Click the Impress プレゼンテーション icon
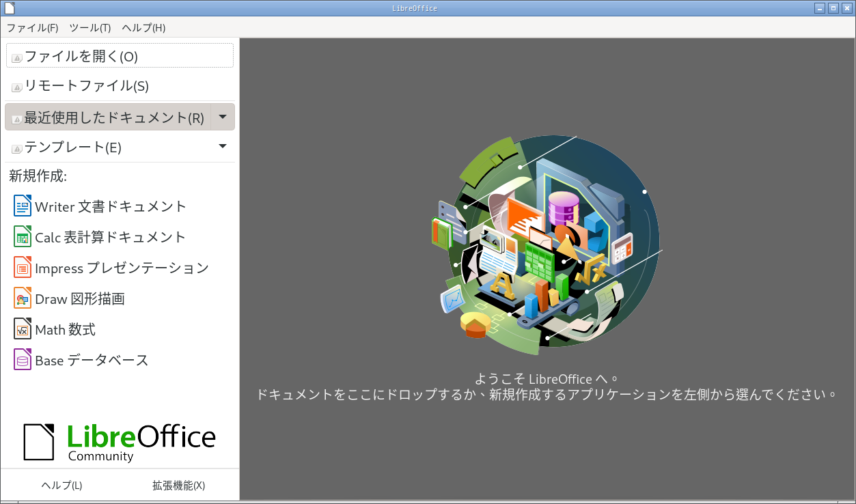 (x=23, y=268)
